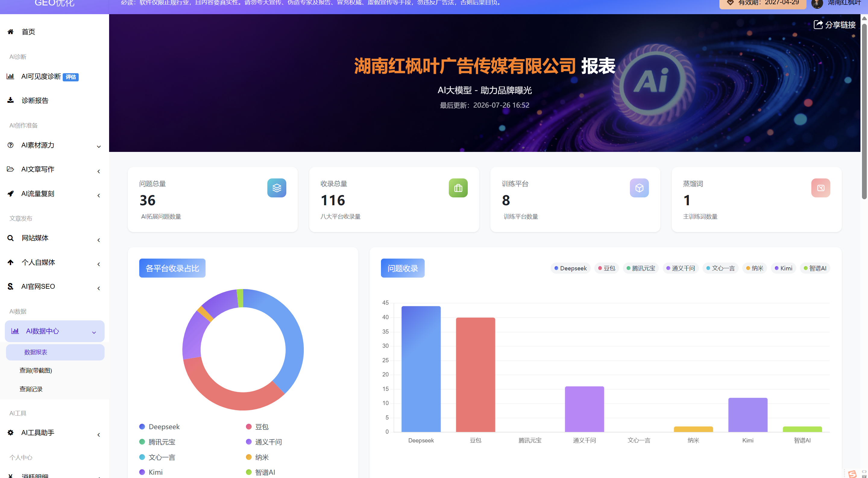Image resolution: width=868 pixels, height=478 pixels.
Task: Click the S icon beside AI官网SEO
Action: point(11,286)
